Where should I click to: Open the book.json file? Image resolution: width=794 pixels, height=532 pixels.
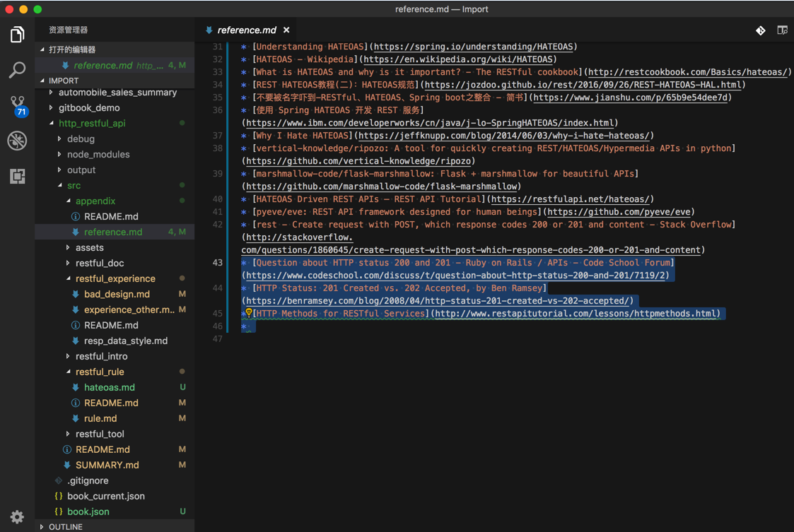pyautogui.click(x=88, y=512)
